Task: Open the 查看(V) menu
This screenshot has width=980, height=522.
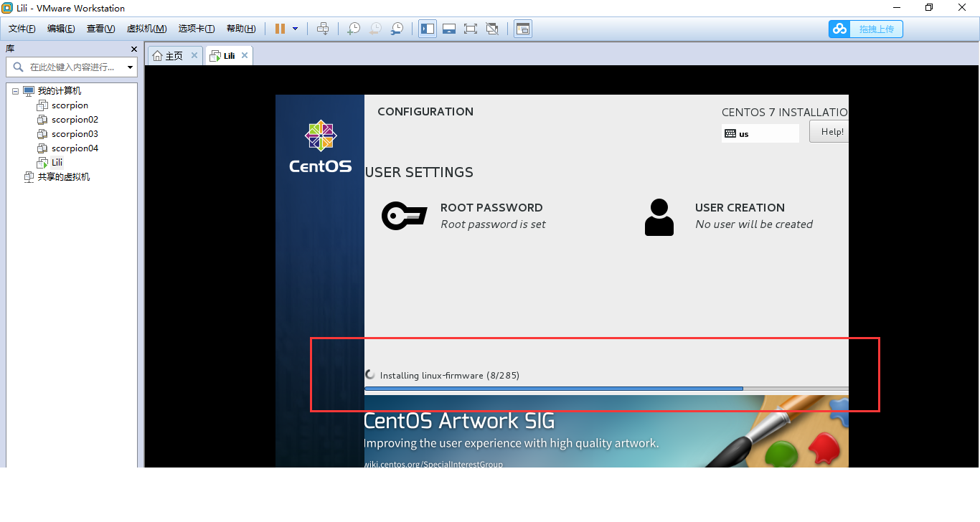Action: [100, 29]
